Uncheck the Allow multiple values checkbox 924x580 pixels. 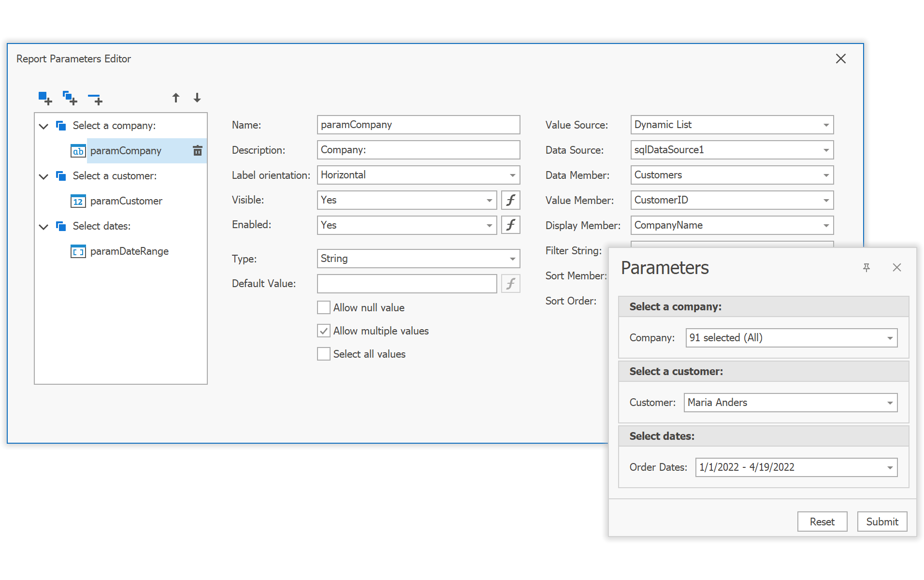pos(323,331)
